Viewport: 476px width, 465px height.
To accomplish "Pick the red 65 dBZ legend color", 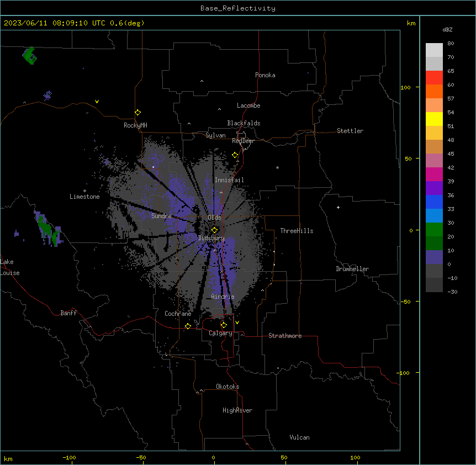I will (x=434, y=77).
